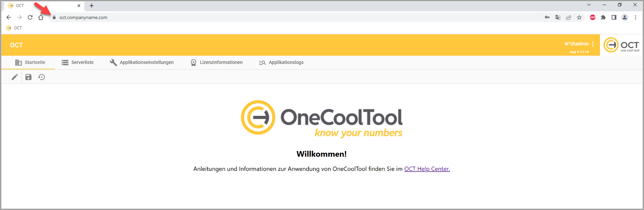Toggle the browser side panel
This screenshot has width=644, height=210.
click(x=614, y=18)
